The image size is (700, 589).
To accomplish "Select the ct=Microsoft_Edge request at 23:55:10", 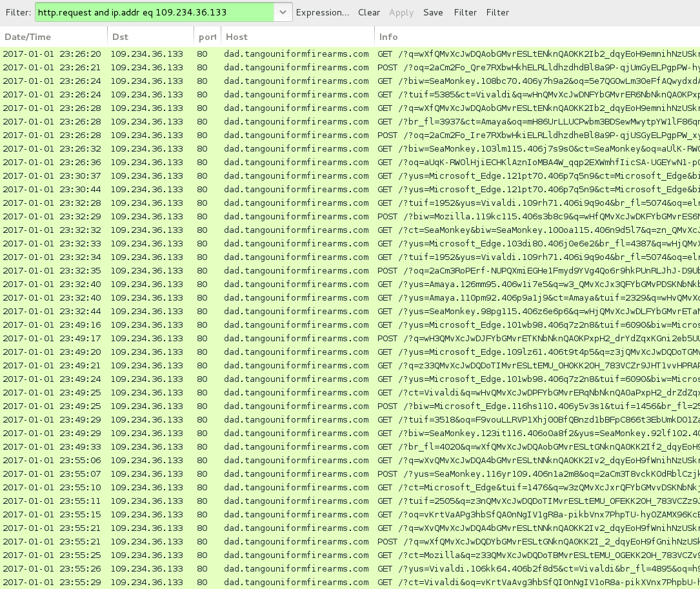I will point(350,487).
